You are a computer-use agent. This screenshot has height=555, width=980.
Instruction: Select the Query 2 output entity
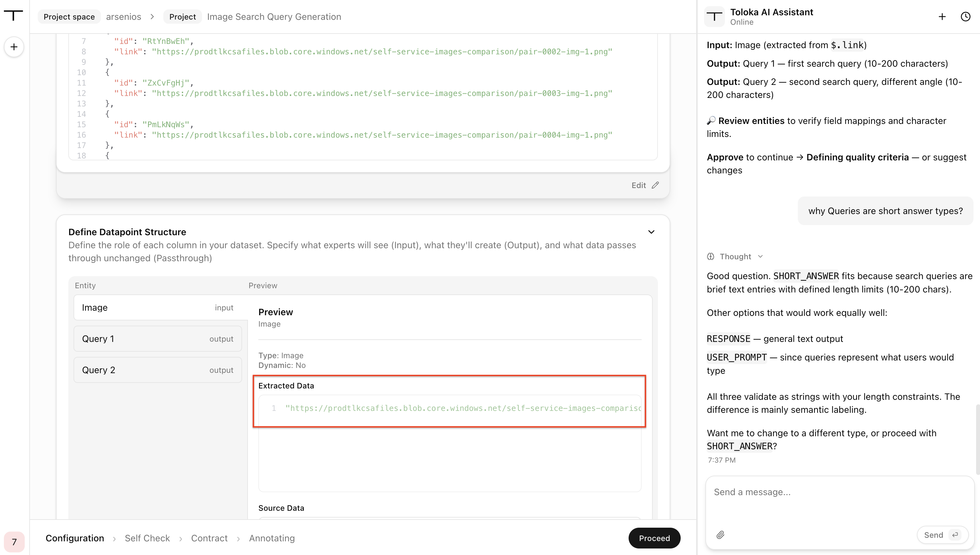157,370
